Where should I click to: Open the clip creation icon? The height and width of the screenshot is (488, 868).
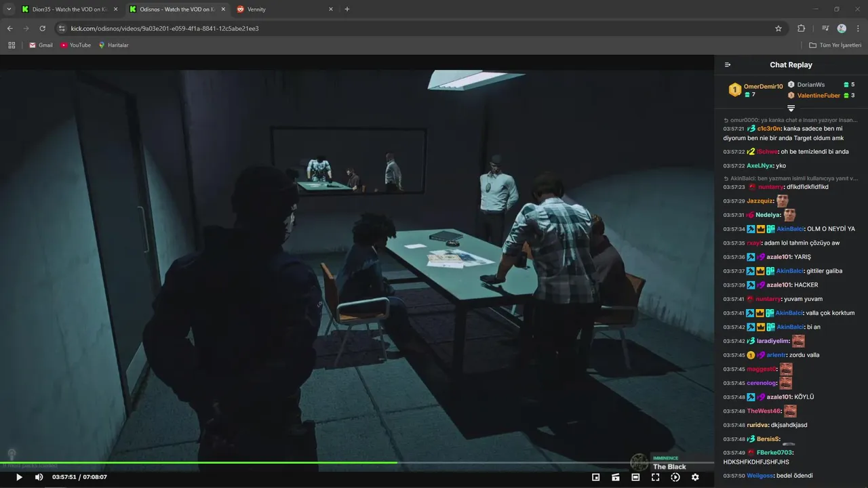click(616, 477)
